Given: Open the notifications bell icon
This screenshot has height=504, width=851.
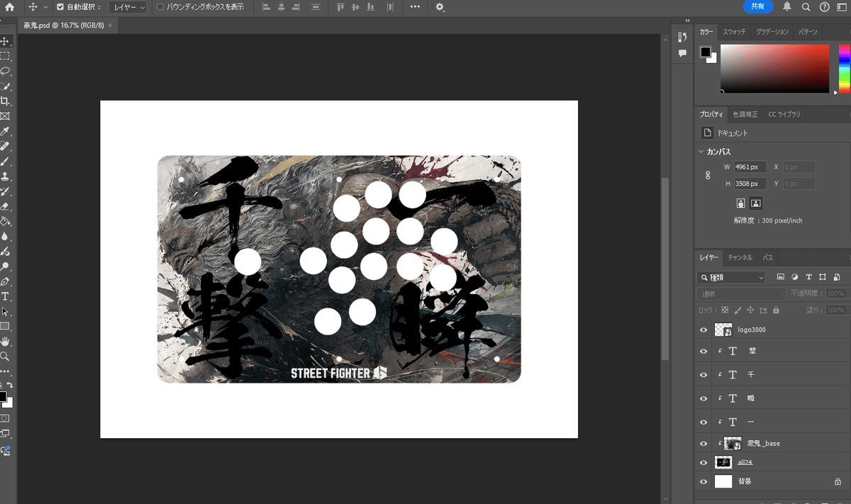Looking at the screenshot, I should (x=787, y=7).
